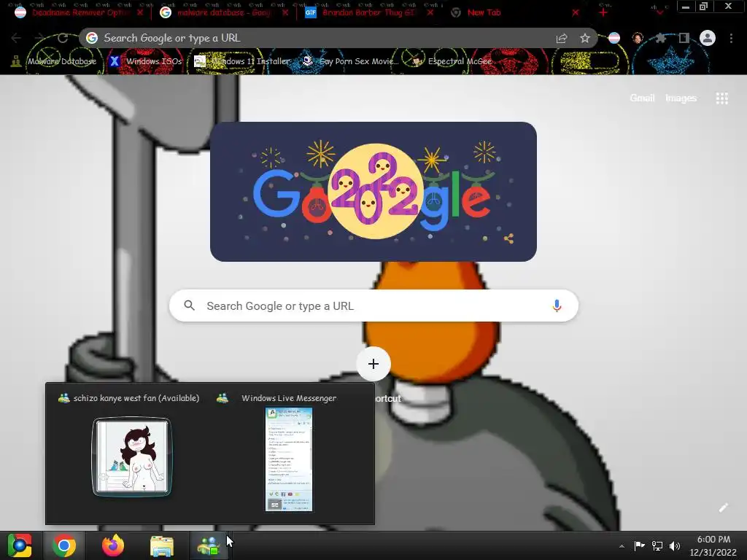Open the clock showing 6:00 PM

(713, 545)
